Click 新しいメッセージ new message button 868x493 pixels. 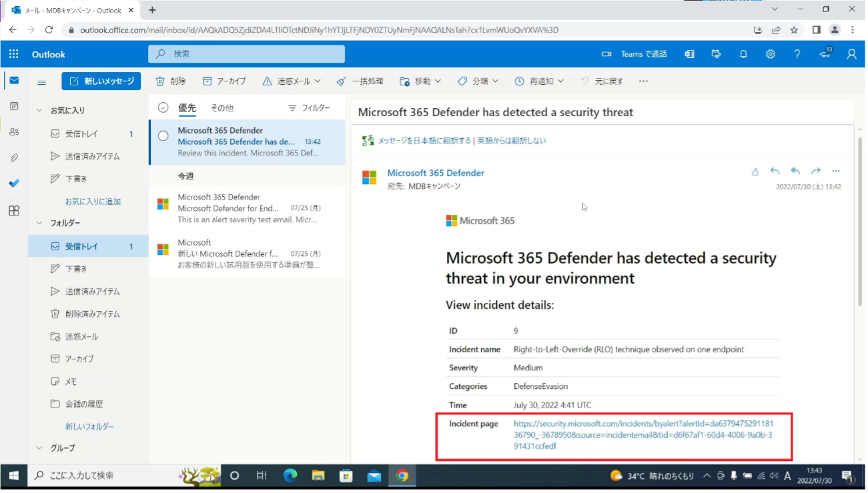(101, 81)
